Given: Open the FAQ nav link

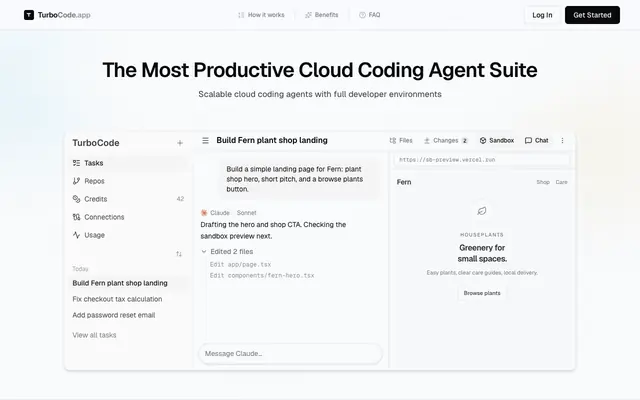Looking at the screenshot, I should click(x=369, y=15).
